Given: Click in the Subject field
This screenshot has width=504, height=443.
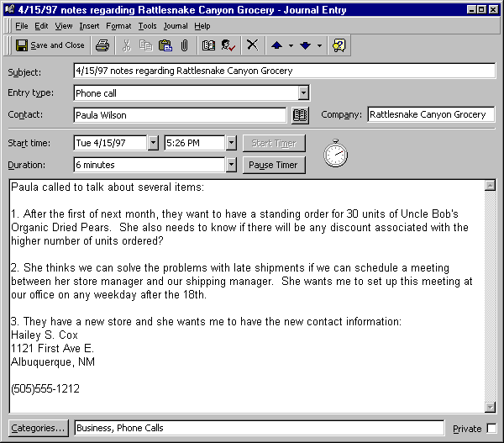Looking at the screenshot, I should 285,71.
